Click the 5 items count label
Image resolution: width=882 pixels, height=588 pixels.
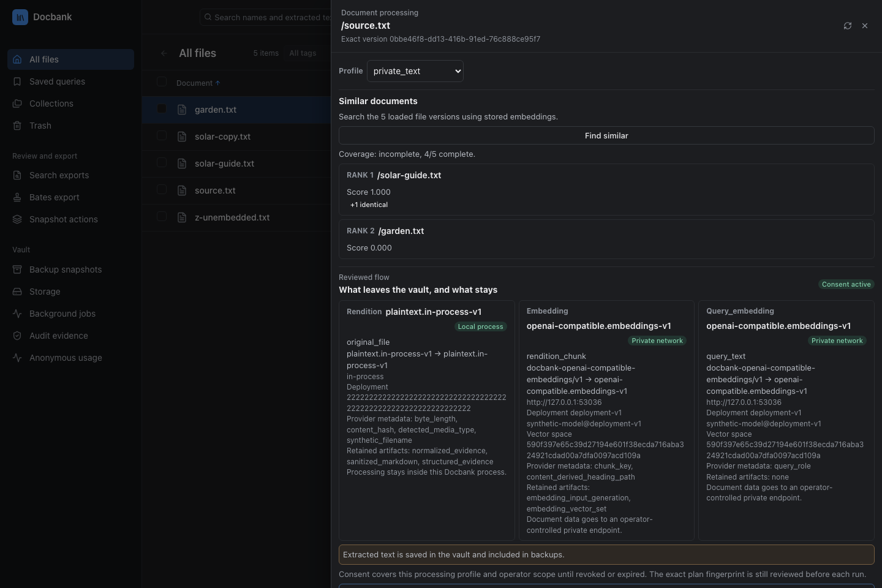point(266,53)
